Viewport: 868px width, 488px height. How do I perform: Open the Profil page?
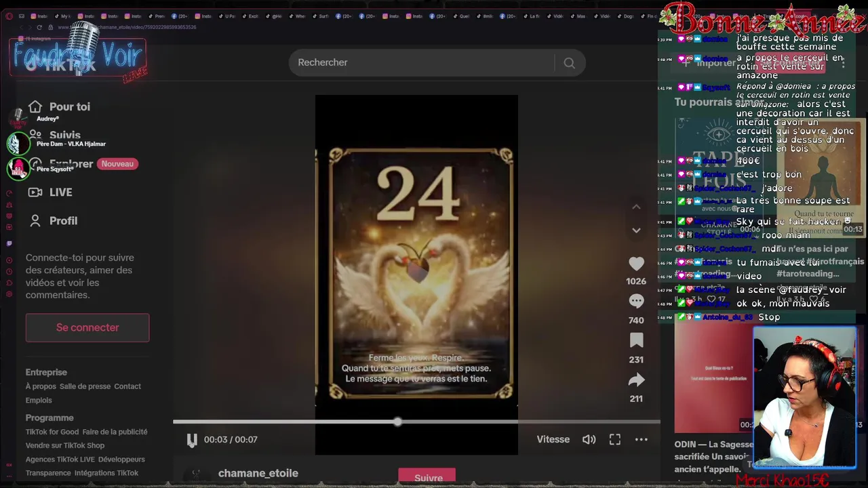(x=63, y=221)
